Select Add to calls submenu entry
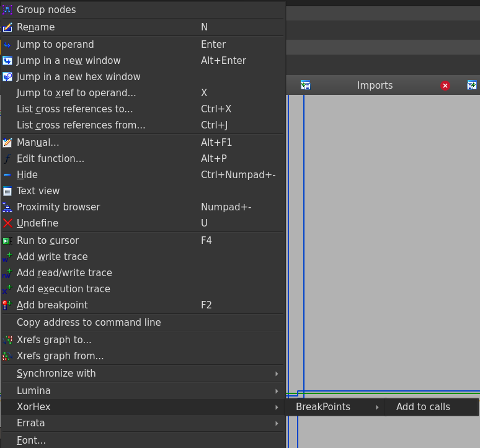This screenshot has height=448, width=480. (432, 407)
